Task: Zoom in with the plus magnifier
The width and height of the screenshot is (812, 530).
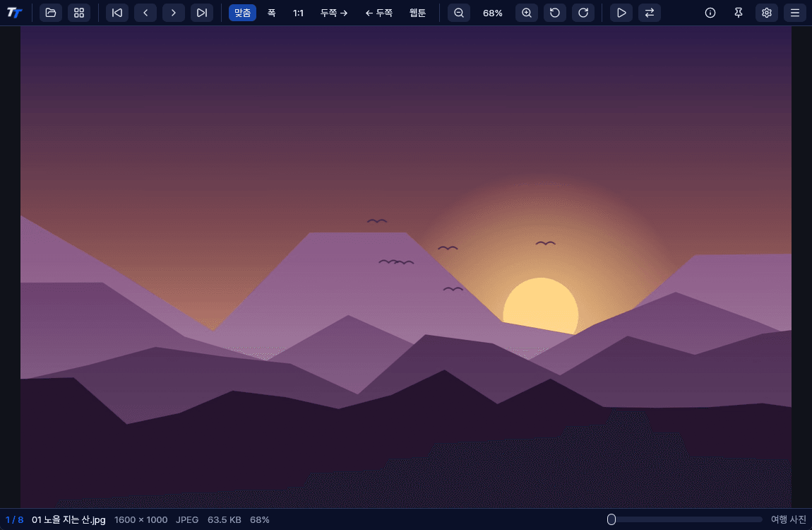Action: 527,13
